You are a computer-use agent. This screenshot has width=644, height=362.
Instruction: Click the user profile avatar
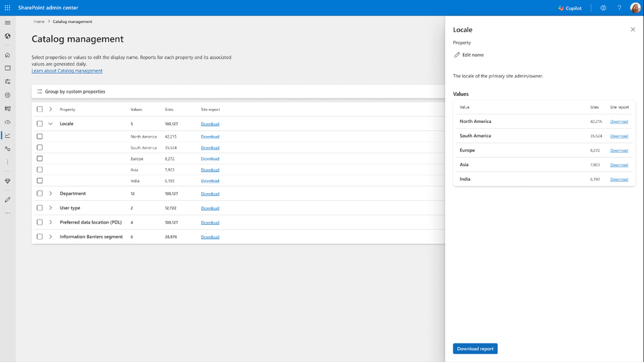point(635,8)
